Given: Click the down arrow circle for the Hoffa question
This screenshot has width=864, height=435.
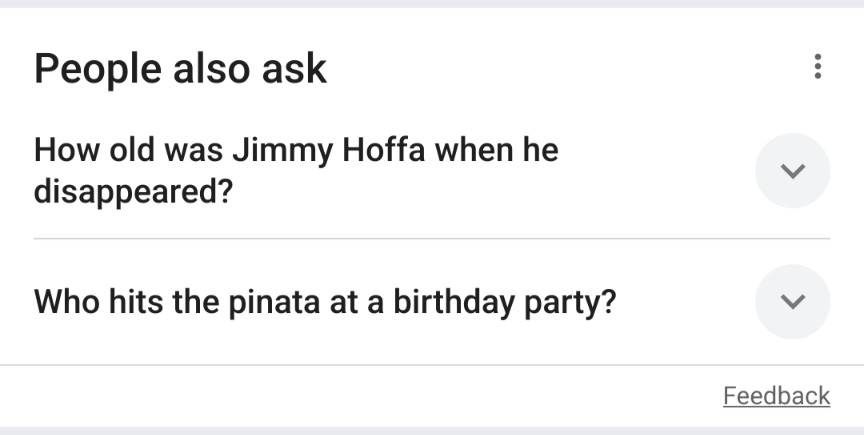Looking at the screenshot, I should 792,171.
